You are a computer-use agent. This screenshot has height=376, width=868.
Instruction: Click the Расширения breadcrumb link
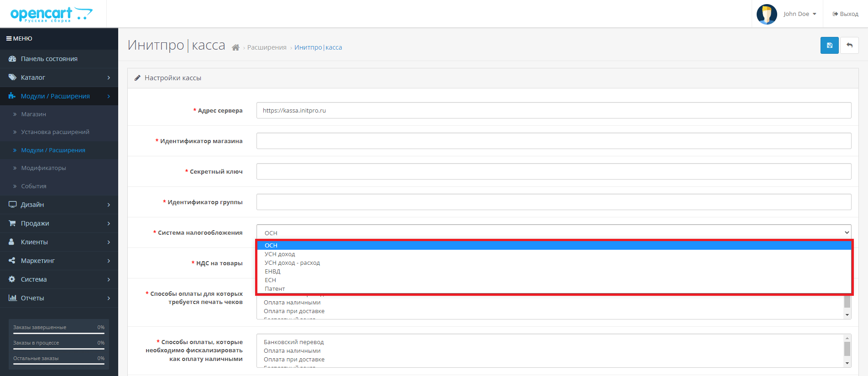pyautogui.click(x=267, y=47)
